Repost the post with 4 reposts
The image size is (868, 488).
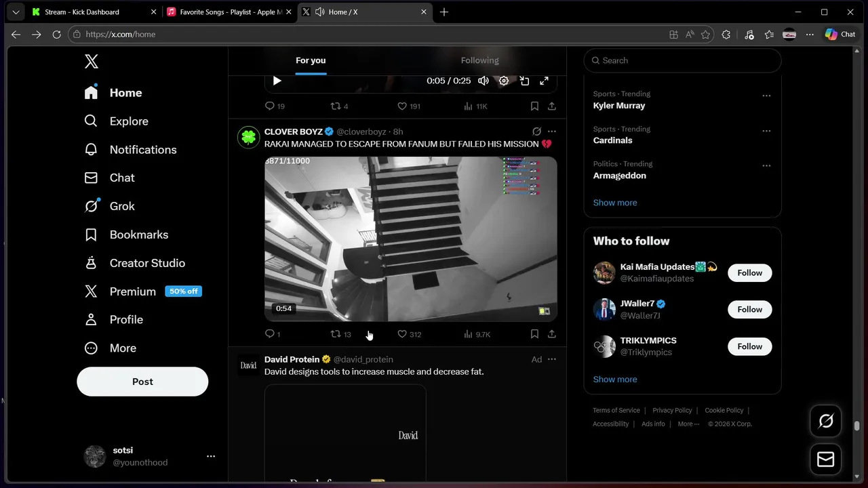click(x=339, y=106)
